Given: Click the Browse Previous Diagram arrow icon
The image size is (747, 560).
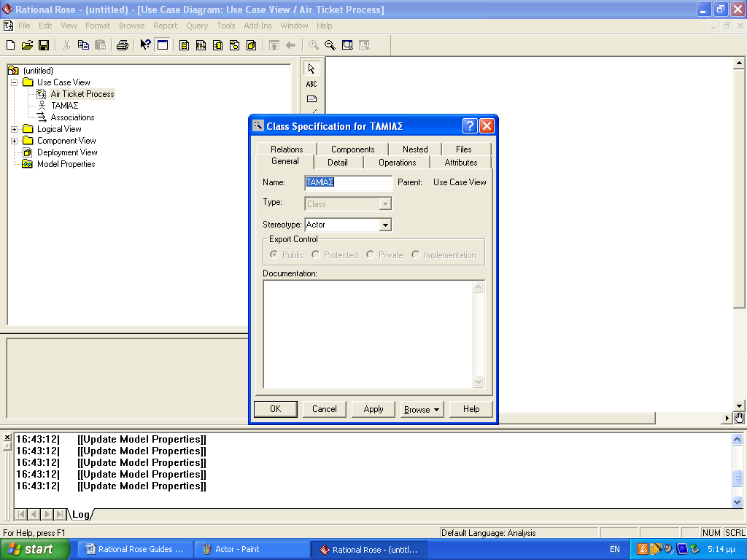Looking at the screenshot, I should (x=290, y=45).
